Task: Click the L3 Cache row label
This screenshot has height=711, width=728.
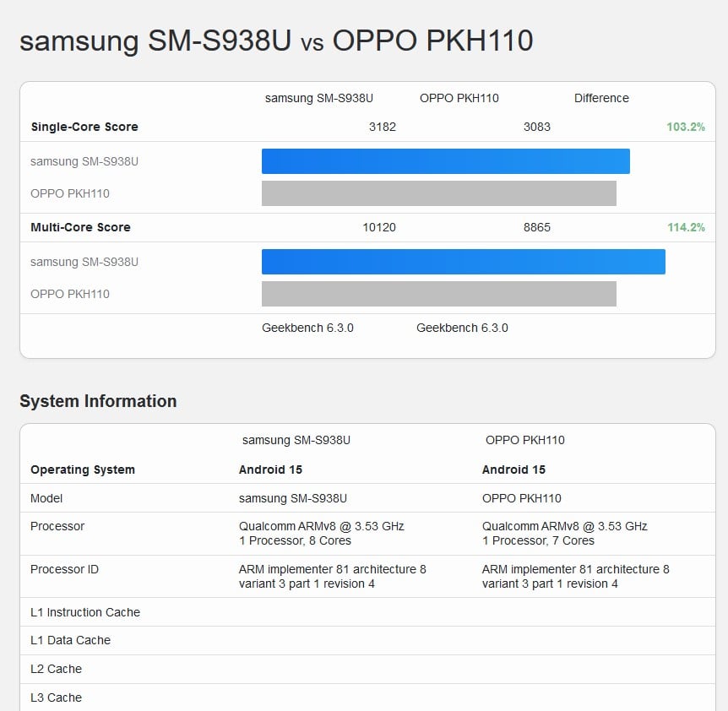Action: pos(56,697)
